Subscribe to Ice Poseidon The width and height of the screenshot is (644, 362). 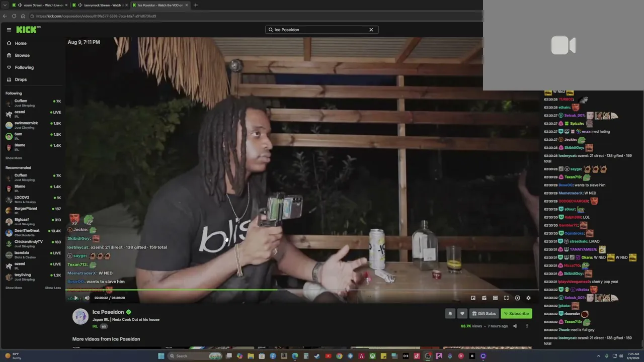[516, 314]
